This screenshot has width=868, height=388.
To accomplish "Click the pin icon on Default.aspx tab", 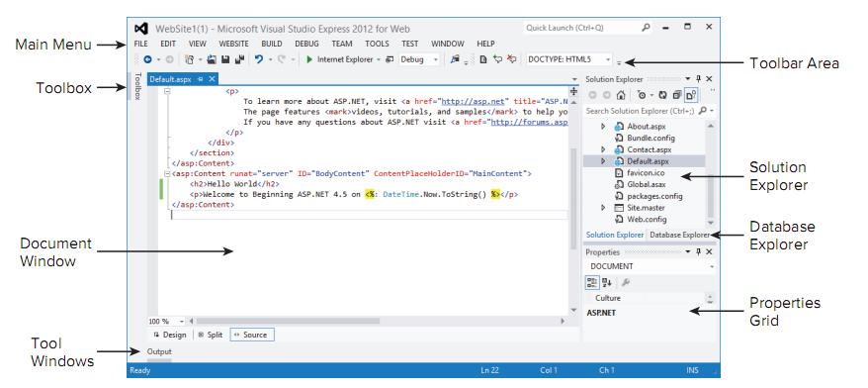I will 201,79.
